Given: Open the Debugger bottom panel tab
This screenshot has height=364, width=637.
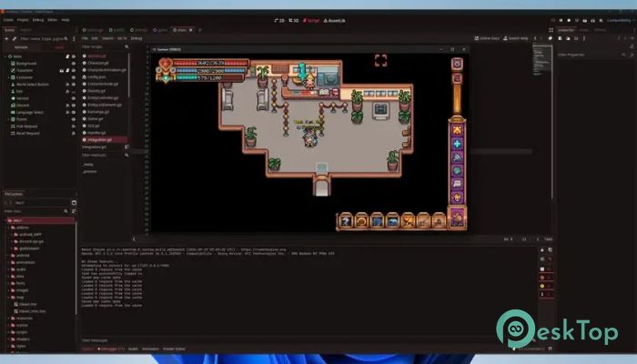Looking at the screenshot, I should click(x=111, y=349).
